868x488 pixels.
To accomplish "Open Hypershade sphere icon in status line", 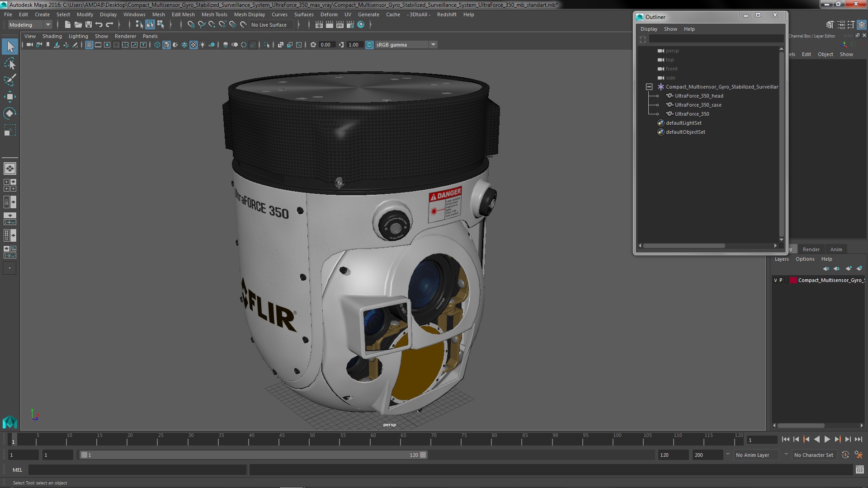I will 361,25.
